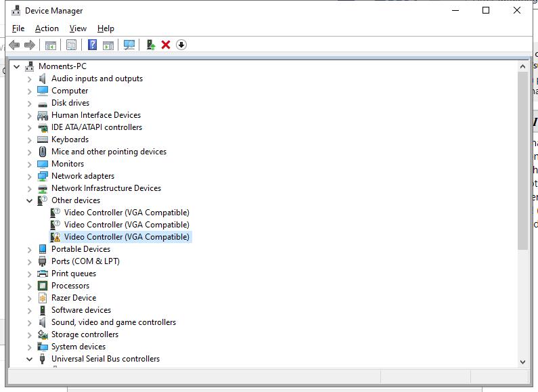Open the Action menu
The height and width of the screenshot is (392, 538).
(47, 28)
